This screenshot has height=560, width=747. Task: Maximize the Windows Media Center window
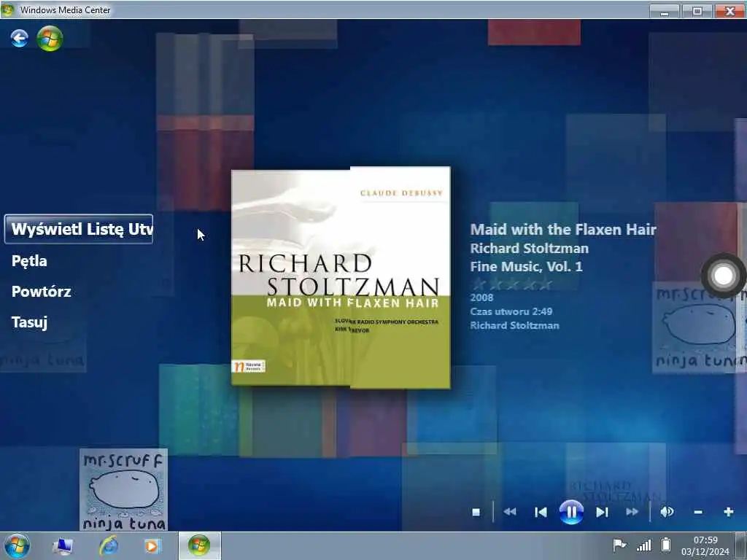[x=697, y=11]
